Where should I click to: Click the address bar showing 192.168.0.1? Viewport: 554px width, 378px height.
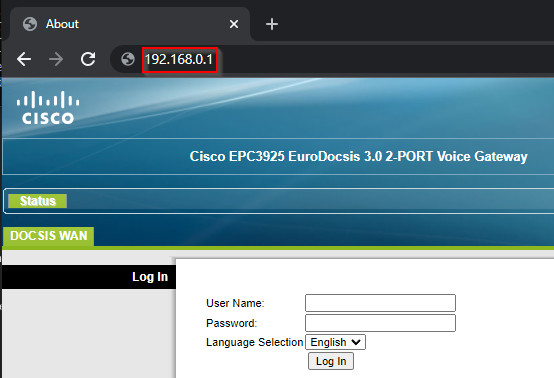(x=332, y=59)
